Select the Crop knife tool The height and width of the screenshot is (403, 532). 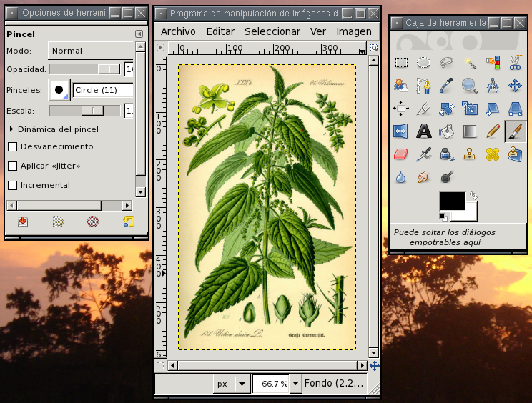coord(424,109)
